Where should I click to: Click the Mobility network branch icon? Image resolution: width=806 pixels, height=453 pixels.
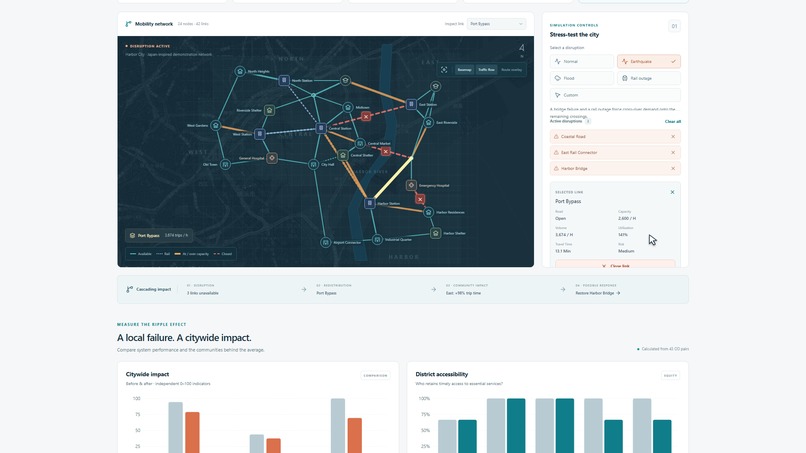(x=129, y=24)
